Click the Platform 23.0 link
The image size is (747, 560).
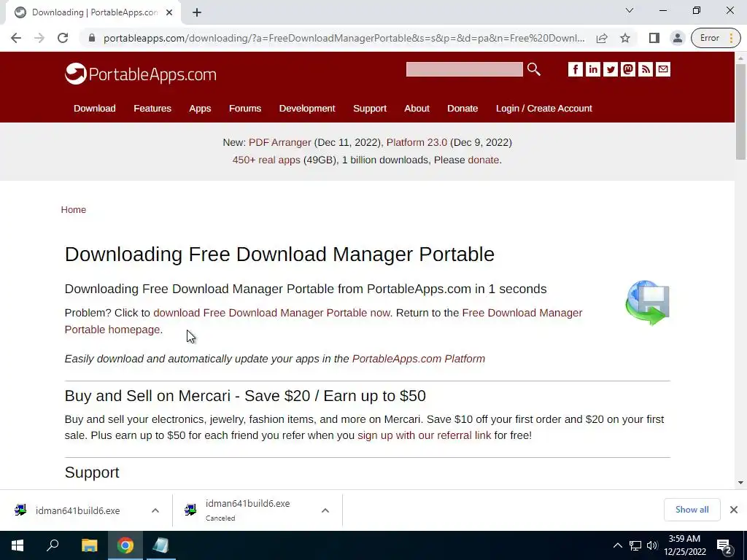pyautogui.click(x=417, y=142)
